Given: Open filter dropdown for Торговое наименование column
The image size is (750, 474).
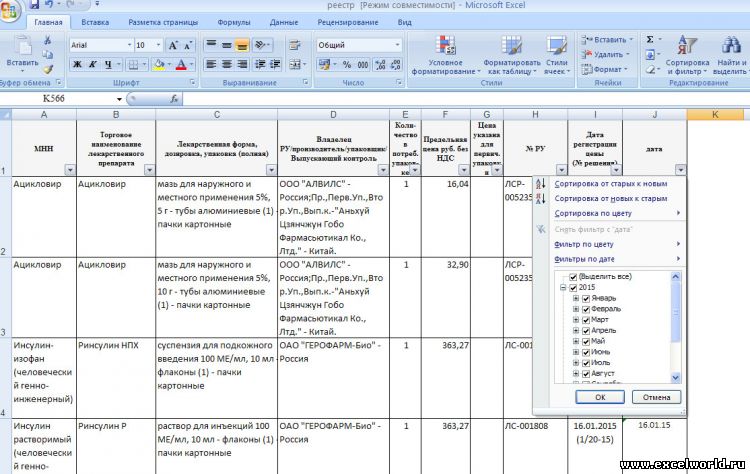Looking at the screenshot, I should click(x=149, y=170).
